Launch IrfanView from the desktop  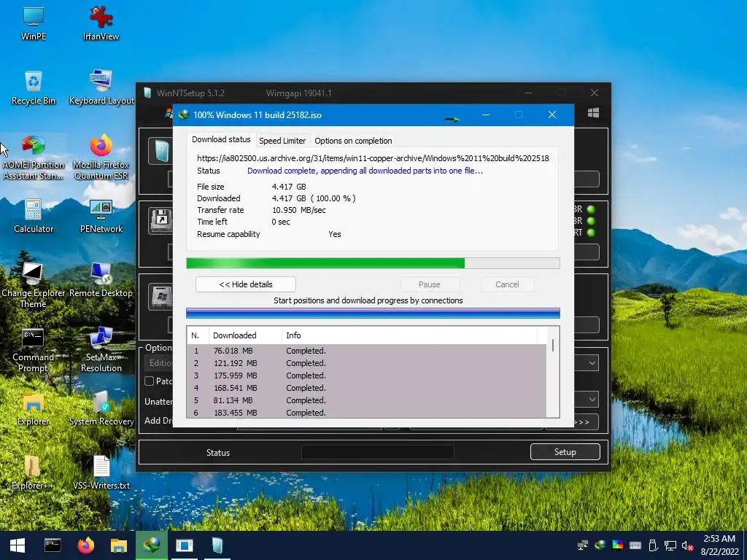pyautogui.click(x=101, y=23)
